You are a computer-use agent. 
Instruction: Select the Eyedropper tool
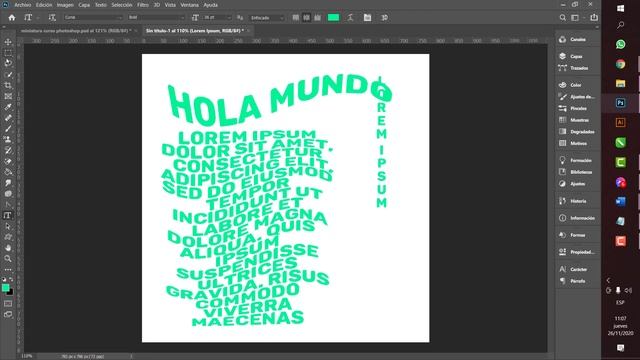tap(8, 107)
